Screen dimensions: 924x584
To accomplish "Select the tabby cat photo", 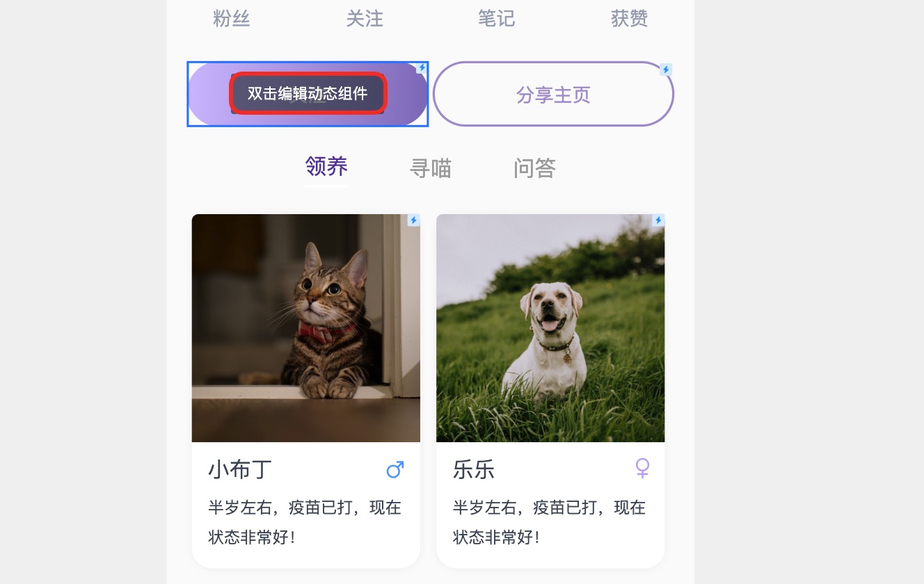I will click(306, 328).
